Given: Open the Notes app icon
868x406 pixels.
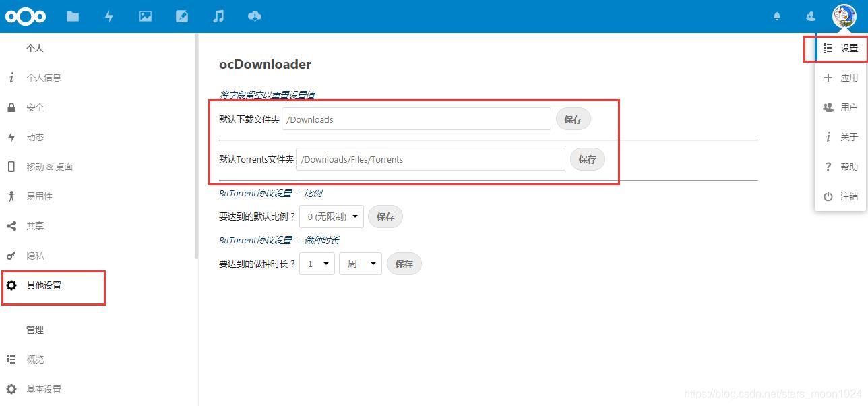Looking at the screenshot, I should click(x=181, y=16).
